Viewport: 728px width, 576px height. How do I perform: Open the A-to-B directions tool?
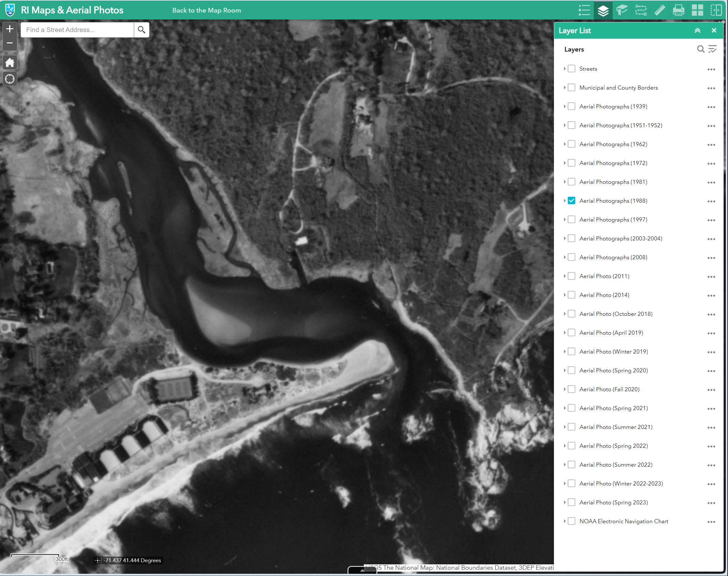point(641,10)
